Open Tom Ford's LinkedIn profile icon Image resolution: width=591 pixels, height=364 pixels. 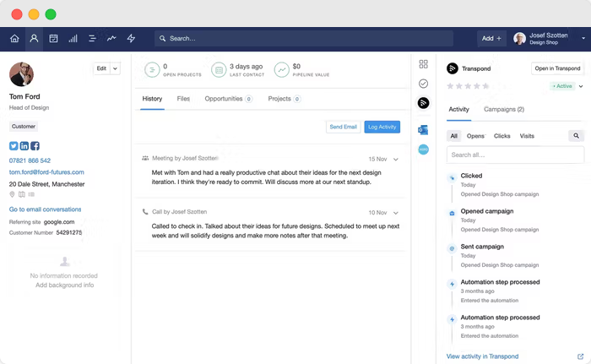pos(24,146)
